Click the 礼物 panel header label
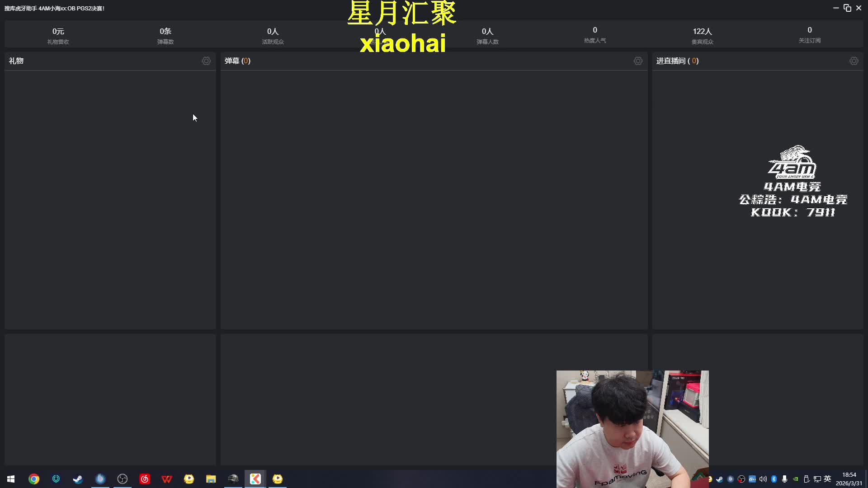Screen dimensions: 868x488 16,61
